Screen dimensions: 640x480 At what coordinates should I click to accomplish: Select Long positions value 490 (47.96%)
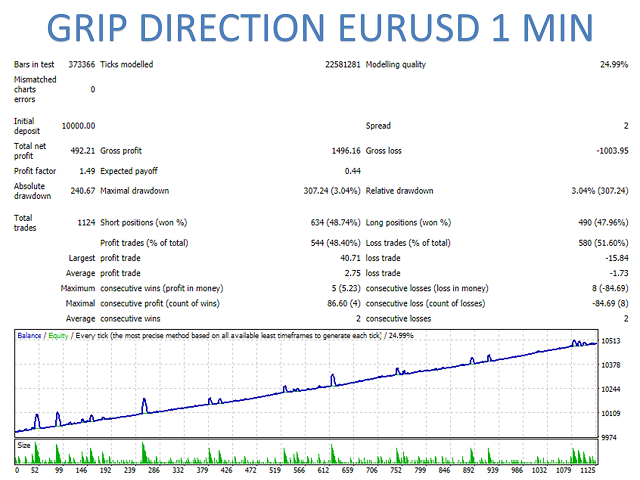603,223
